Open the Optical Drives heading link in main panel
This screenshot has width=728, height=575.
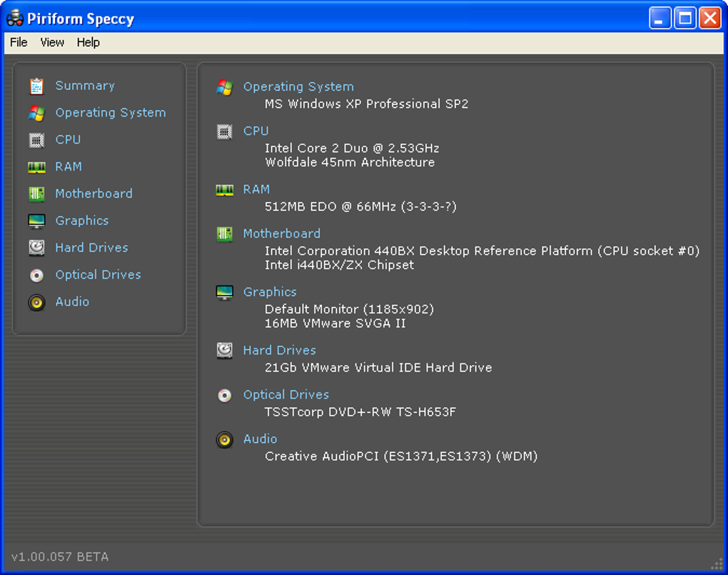coord(286,395)
